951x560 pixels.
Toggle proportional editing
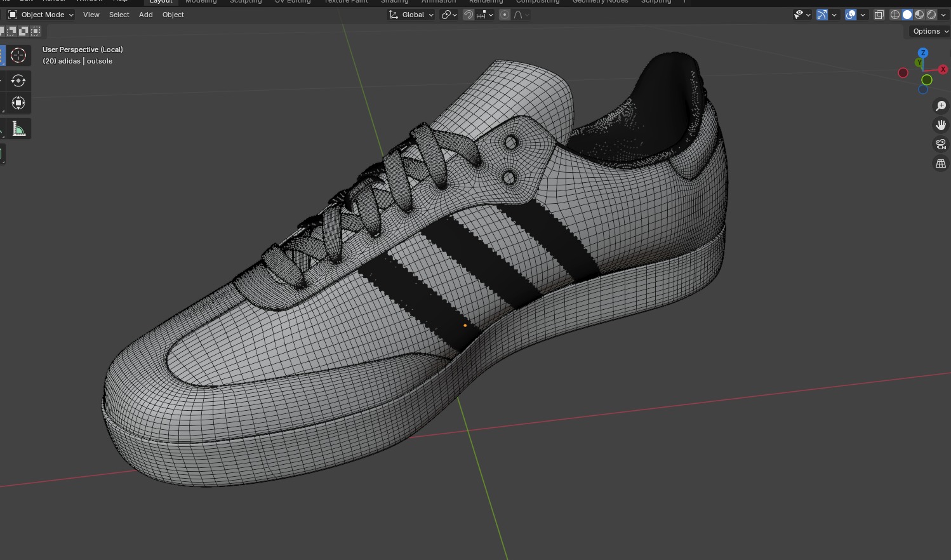click(505, 15)
